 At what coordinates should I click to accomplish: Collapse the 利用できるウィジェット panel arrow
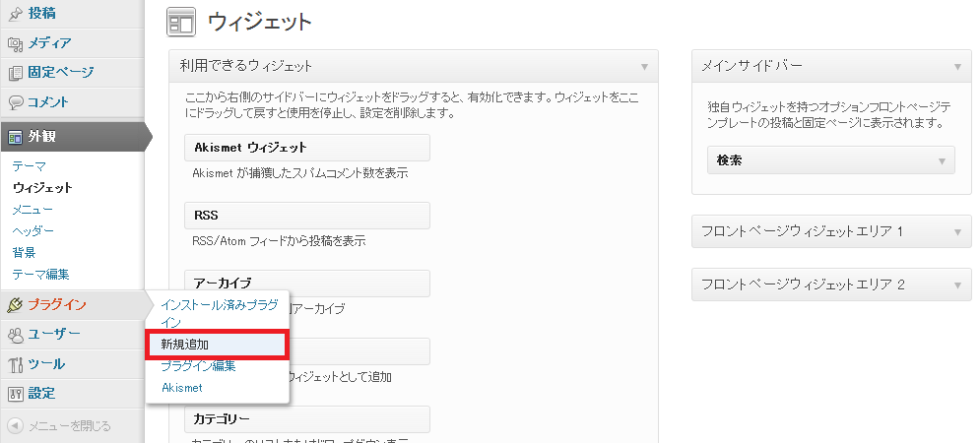[x=645, y=67]
